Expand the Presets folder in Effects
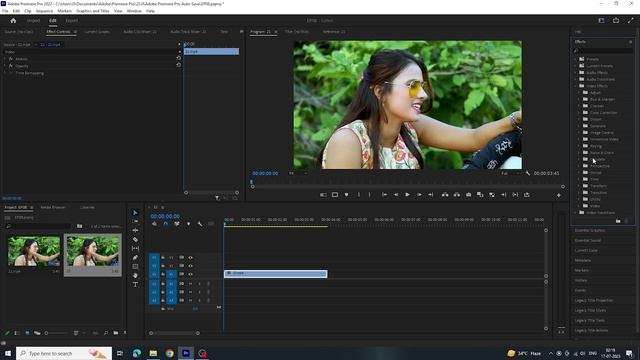 (x=576, y=59)
